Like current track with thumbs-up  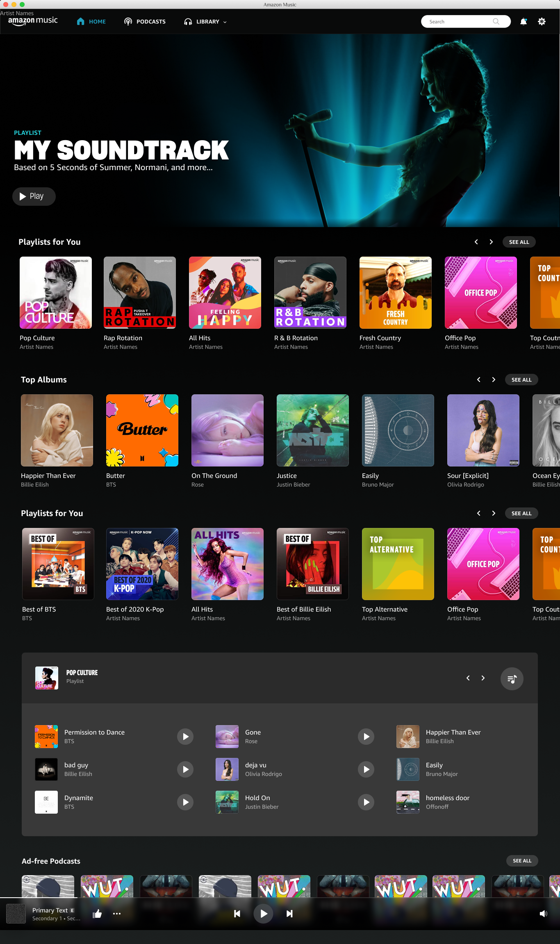97,914
